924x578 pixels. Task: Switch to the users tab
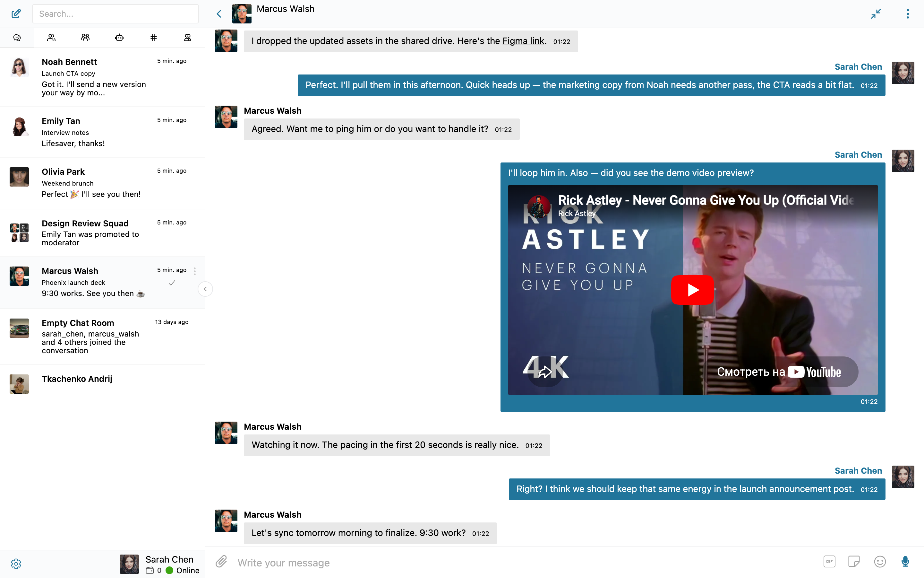(x=187, y=38)
